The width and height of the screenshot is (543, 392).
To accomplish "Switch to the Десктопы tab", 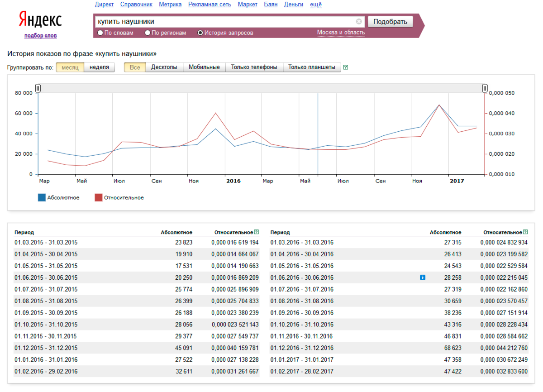I will pyautogui.click(x=164, y=67).
